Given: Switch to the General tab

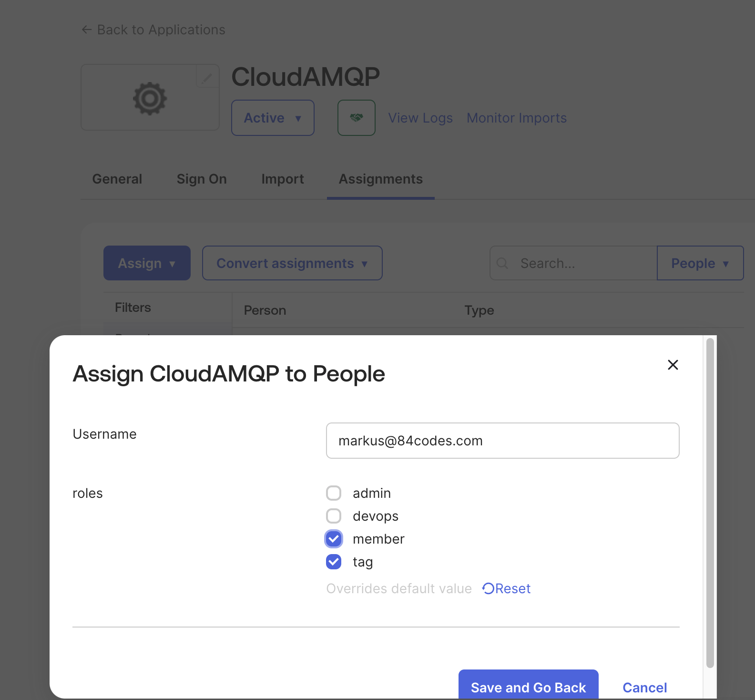Looking at the screenshot, I should 117,179.
